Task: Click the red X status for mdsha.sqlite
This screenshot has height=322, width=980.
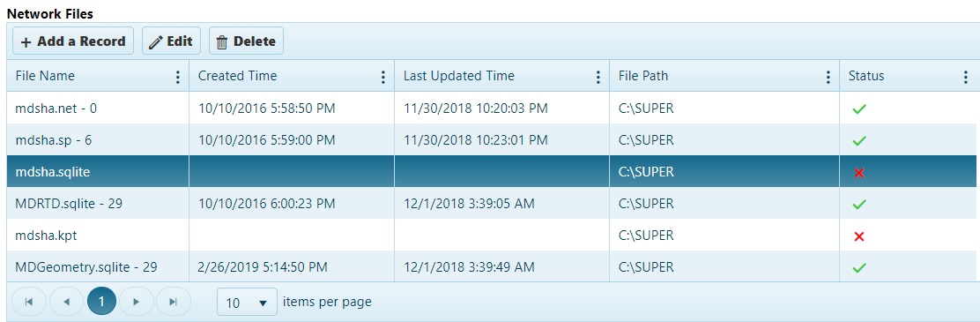Action: click(858, 173)
